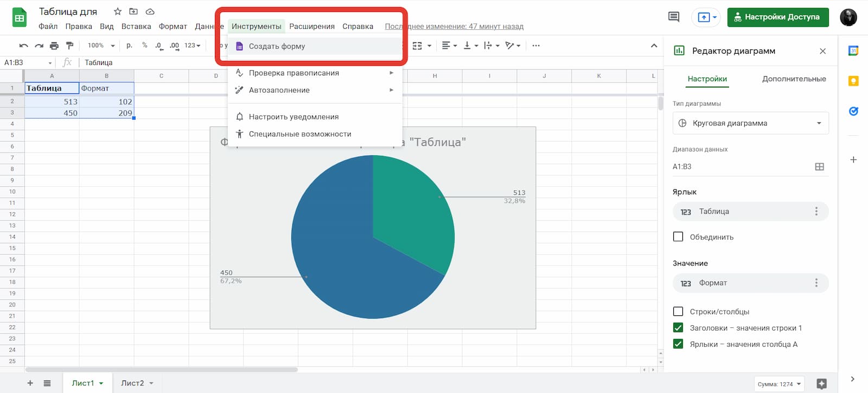
Task: Enable the Объединить checkbox
Action: (x=678, y=237)
